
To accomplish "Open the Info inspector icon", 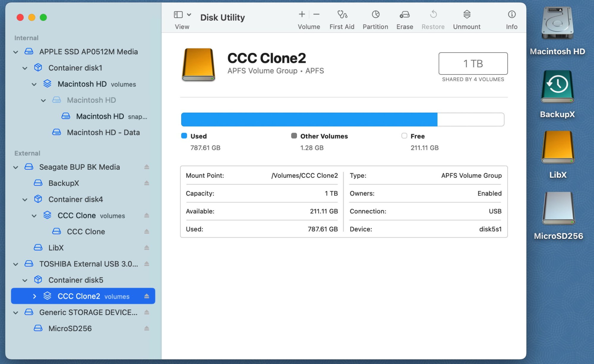I will [x=511, y=15].
